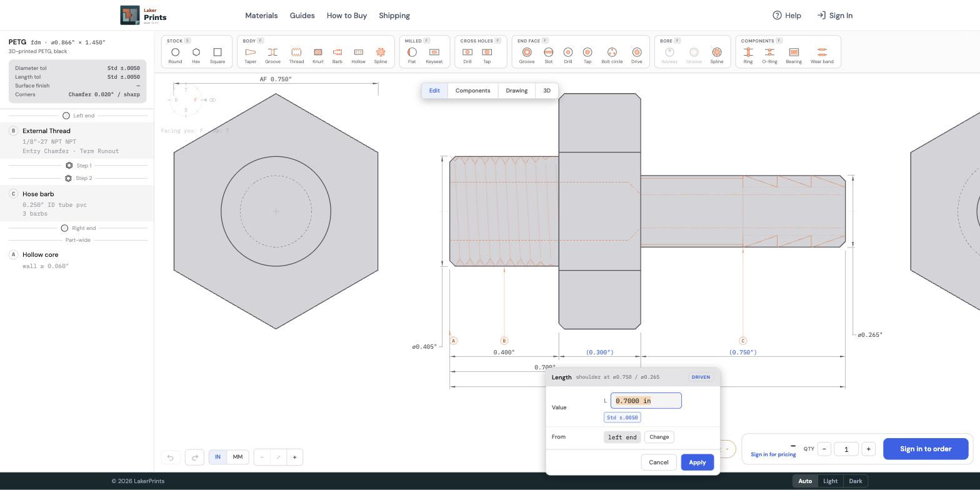Switch to the 3D tab
980x490 pixels.
(547, 91)
